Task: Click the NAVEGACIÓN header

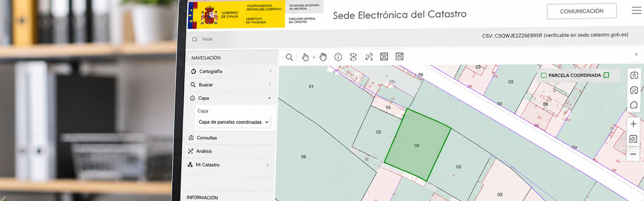Action: click(x=206, y=58)
